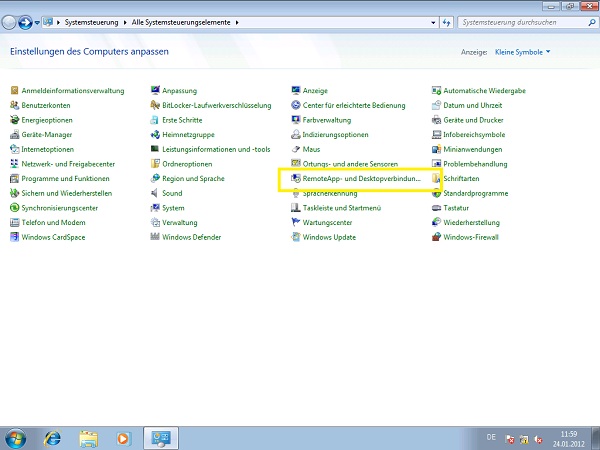Open System link
This screenshot has height=450, width=600.
[x=173, y=208]
